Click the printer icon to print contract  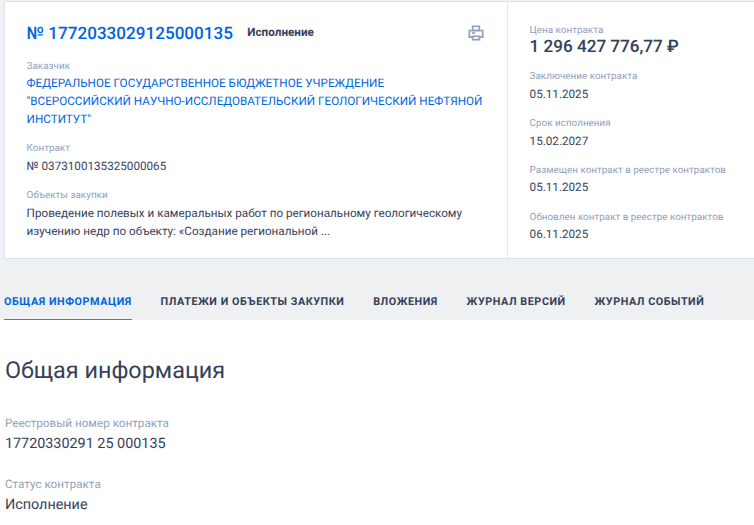(x=476, y=33)
